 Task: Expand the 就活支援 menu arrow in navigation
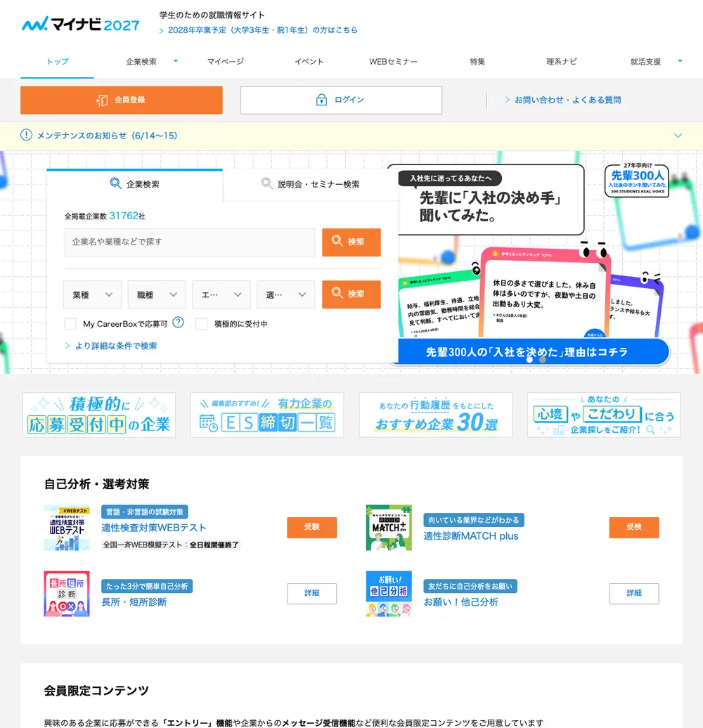point(680,61)
